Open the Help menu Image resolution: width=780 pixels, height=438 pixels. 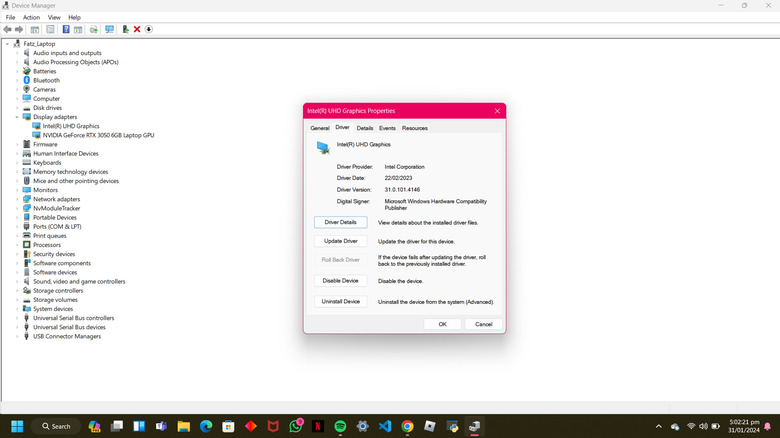click(x=75, y=17)
